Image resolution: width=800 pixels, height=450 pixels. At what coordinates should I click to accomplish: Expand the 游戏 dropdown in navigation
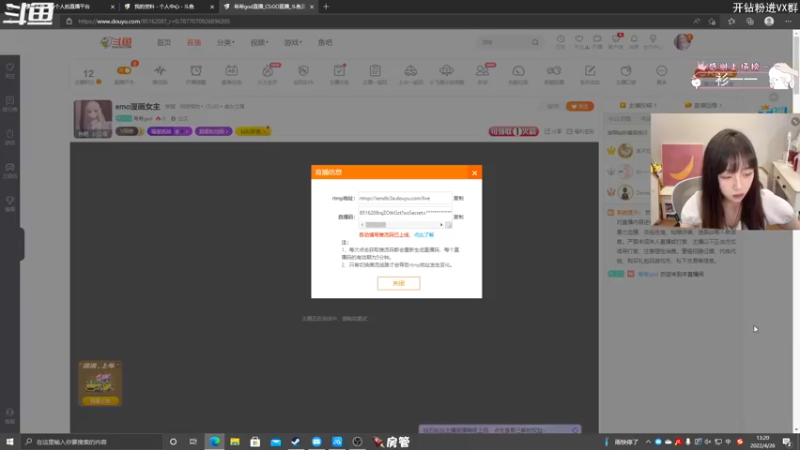pos(293,42)
